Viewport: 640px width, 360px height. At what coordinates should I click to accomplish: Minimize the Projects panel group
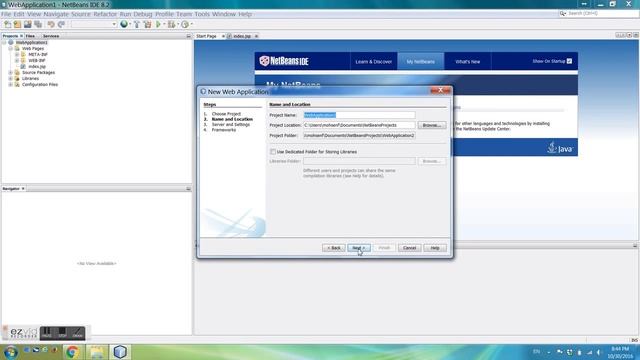click(x=189, y=36)
